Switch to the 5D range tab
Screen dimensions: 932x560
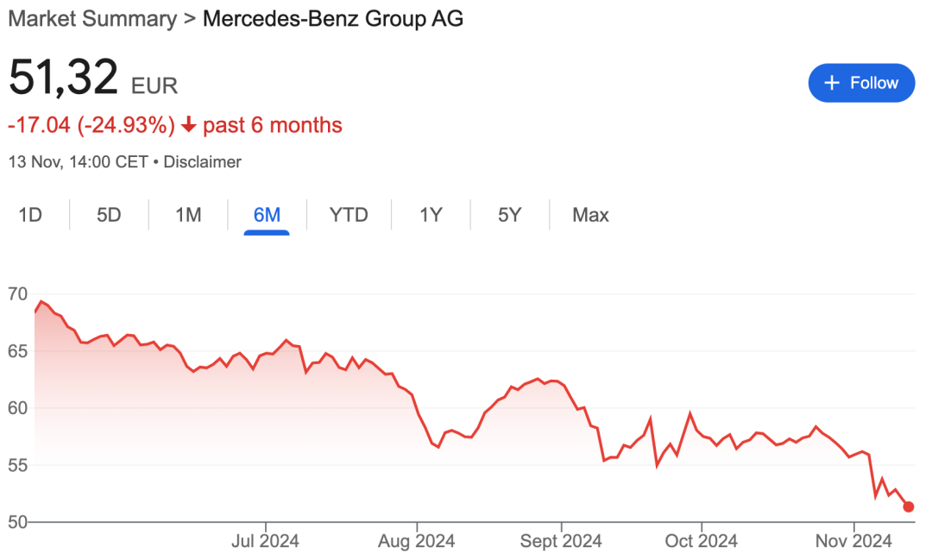(x=109, y=215)
